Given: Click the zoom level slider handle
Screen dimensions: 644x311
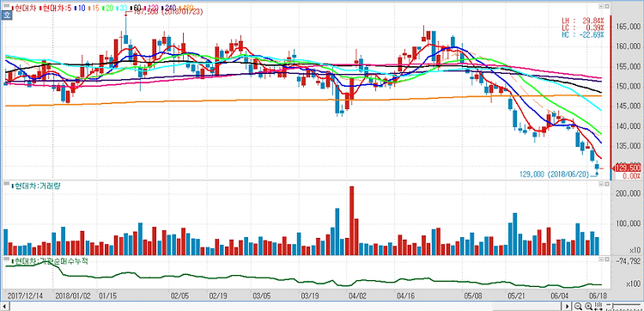Looking at the screenshot, I should 613,306.
